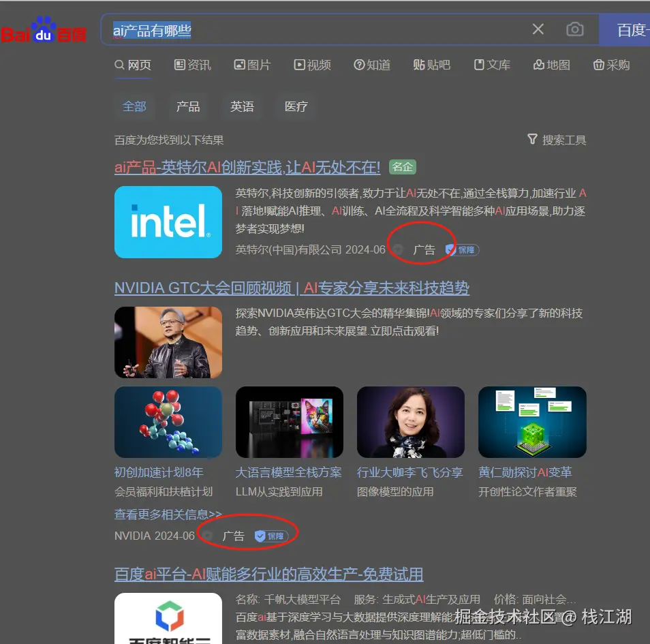This screenshot has width=650, height=644.
Task: Select the 英语 filter chip
Action: 242,106
